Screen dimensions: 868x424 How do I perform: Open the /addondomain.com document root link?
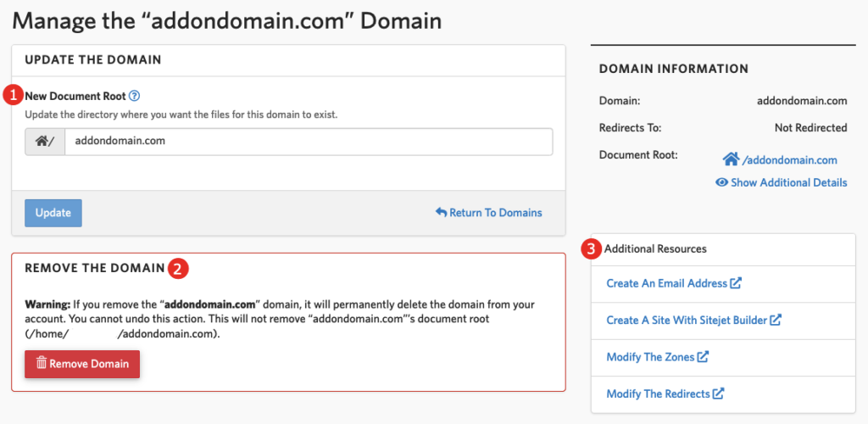780,160
